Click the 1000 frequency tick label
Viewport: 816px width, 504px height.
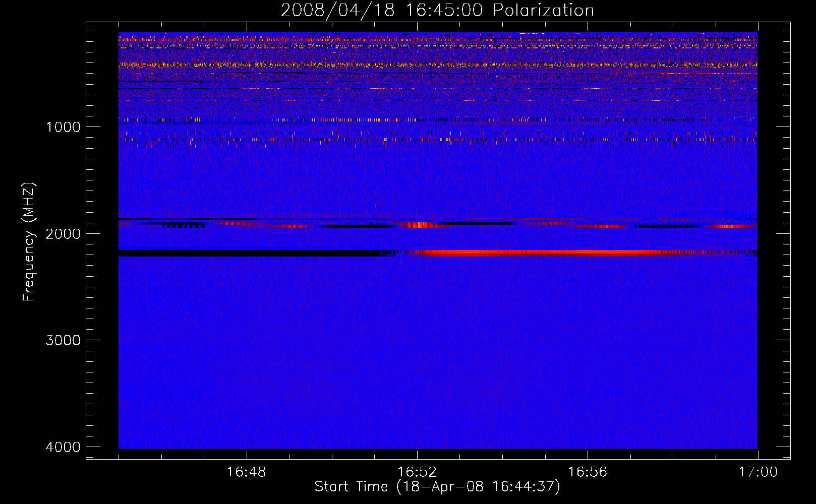63,127
